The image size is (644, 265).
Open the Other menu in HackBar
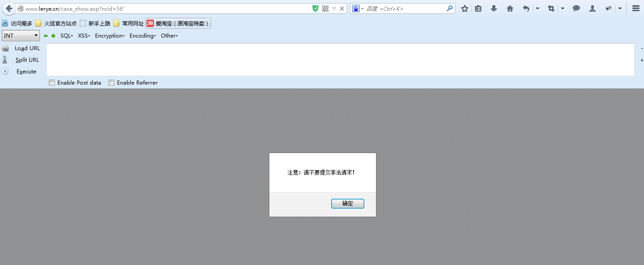coord(169,36)
